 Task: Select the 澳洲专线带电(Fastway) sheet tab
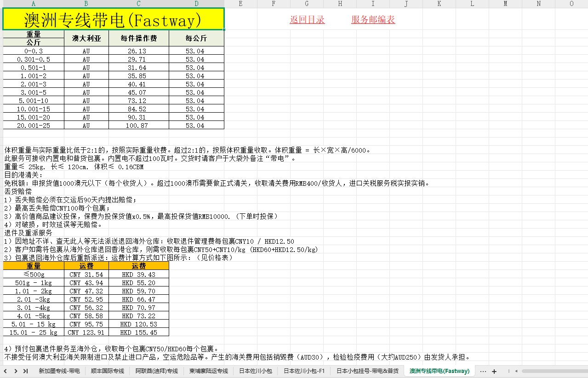coord(440,371)
